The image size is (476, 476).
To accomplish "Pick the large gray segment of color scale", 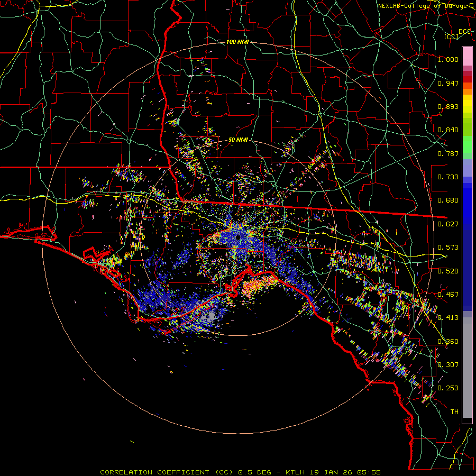I will 467,368.
